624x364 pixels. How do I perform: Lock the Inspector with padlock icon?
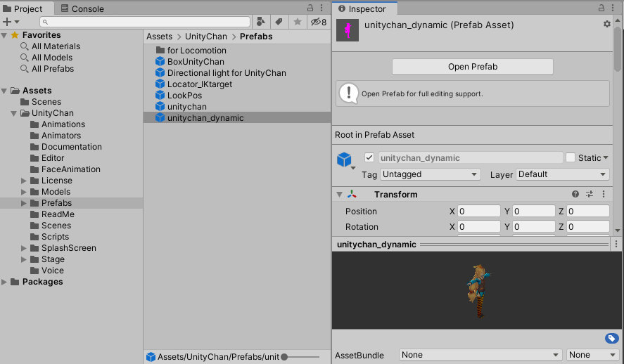[x=601, y=8]
